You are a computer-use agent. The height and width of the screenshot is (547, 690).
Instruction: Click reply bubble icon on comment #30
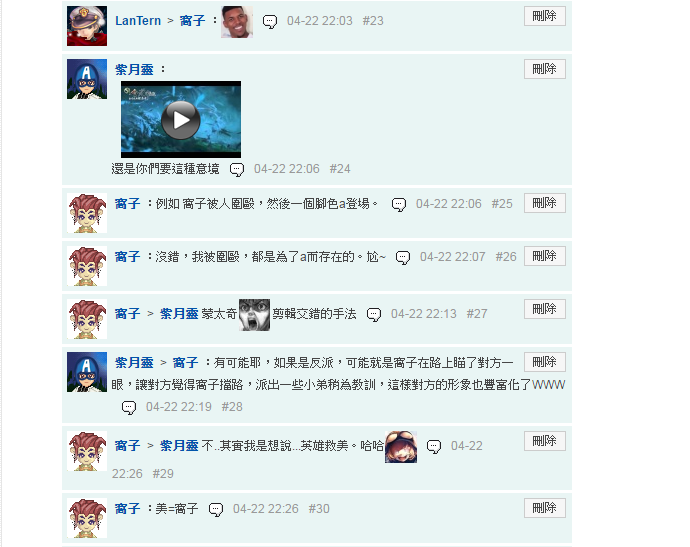click(216, 510)
